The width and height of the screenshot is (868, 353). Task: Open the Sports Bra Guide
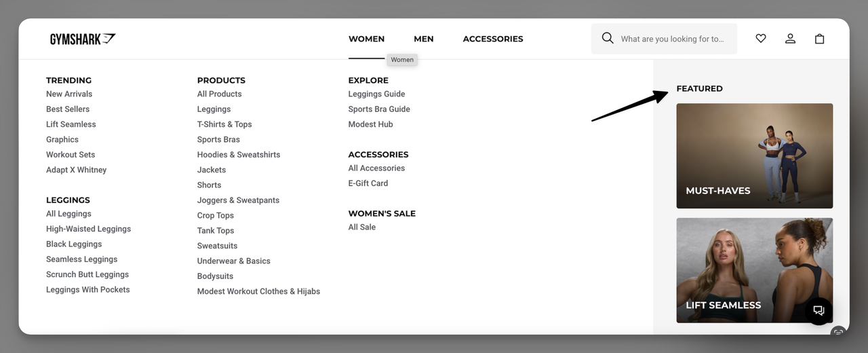pyautogui.click(x=379, y=109)
